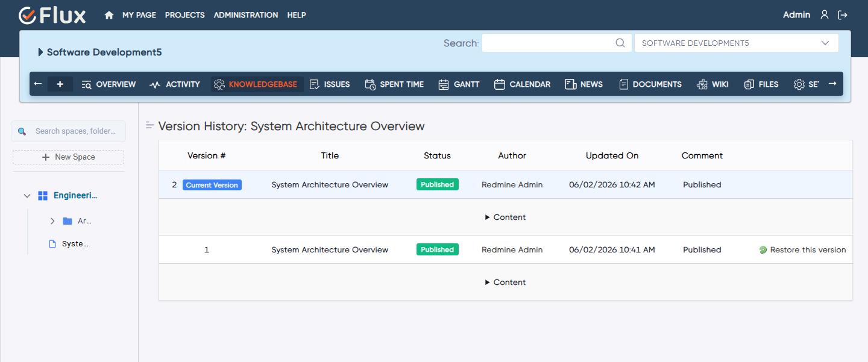Click the Status column header
This screenshot has width=868, height=362.
point(437,155)
